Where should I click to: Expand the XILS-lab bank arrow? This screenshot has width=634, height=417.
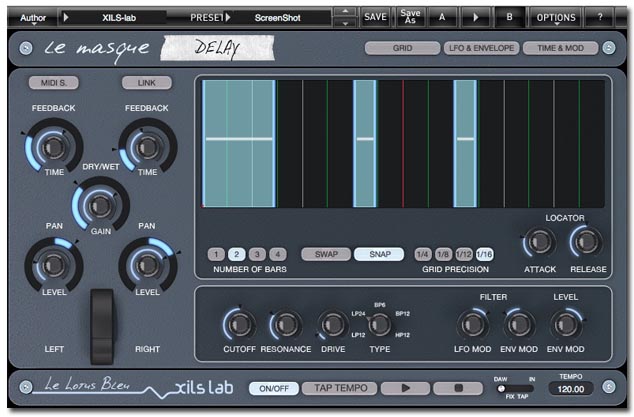point(66,17)
